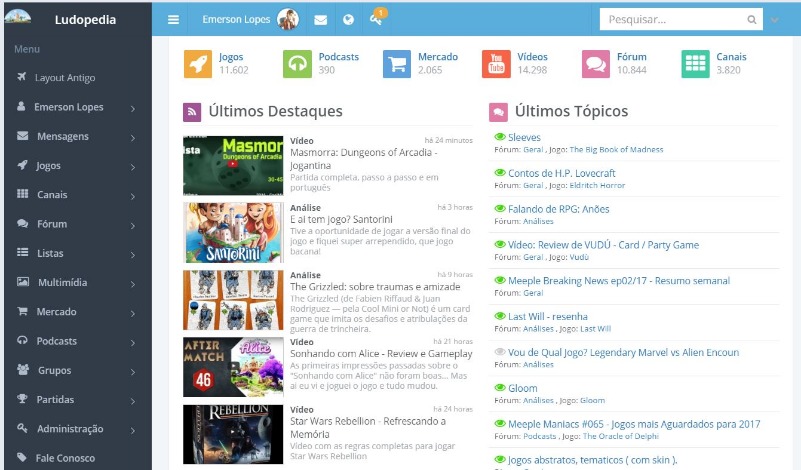Toggle eye icon for Meeple Maniacs #065

tap(500, 424)
